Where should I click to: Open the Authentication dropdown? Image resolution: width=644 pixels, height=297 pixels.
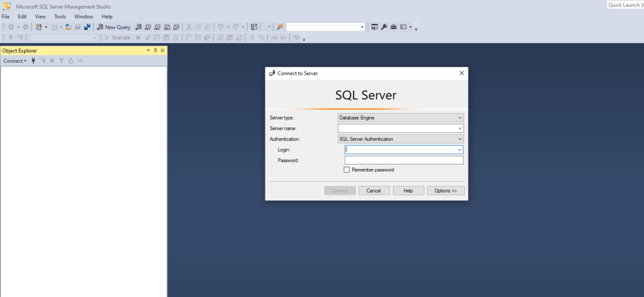[x=460, y=139]
